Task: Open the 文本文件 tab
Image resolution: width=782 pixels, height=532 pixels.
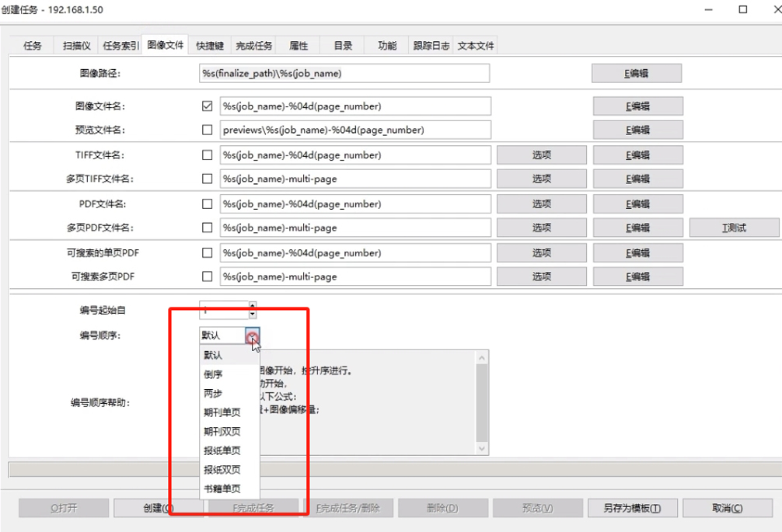Action: [x=475, y=46]
